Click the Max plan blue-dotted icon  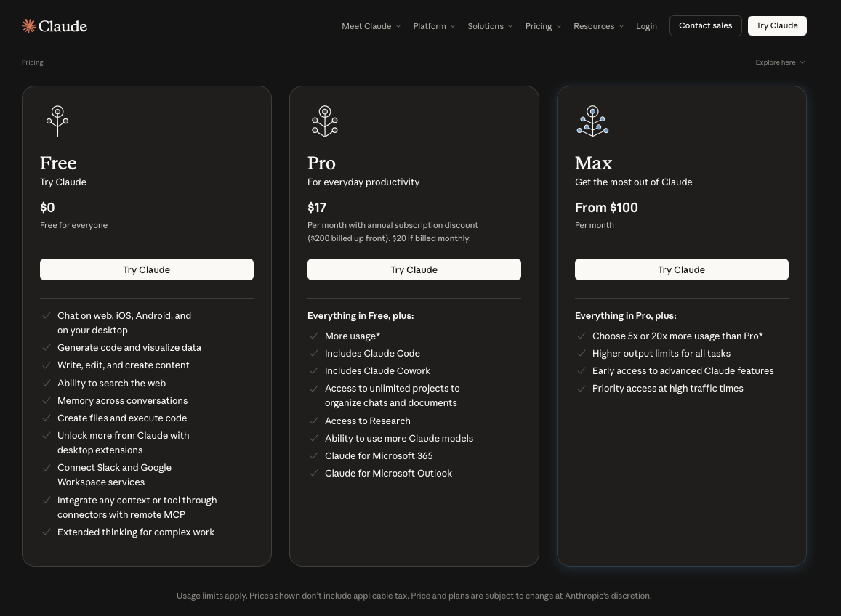point(592,121)
